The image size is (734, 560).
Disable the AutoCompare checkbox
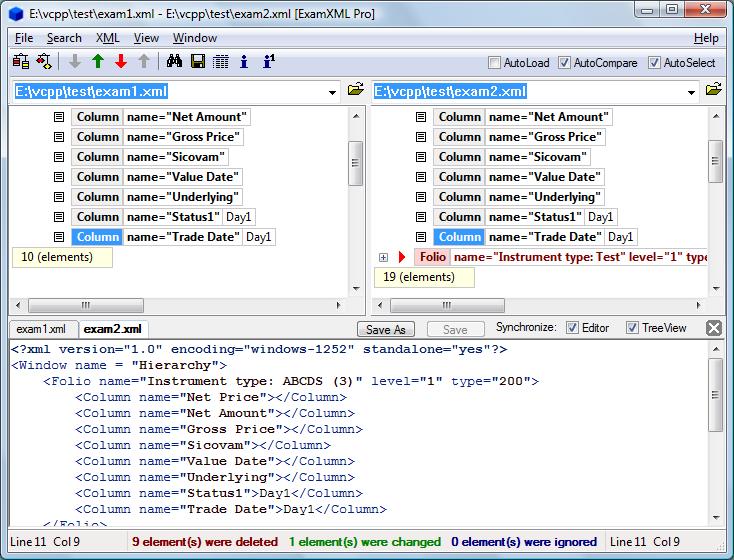[565, 63]
